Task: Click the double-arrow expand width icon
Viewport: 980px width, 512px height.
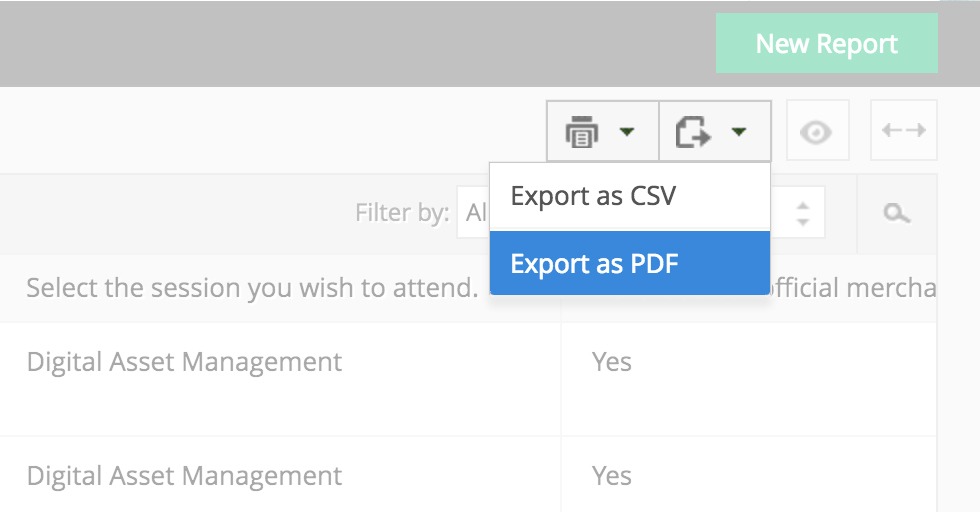Action: 903,131
